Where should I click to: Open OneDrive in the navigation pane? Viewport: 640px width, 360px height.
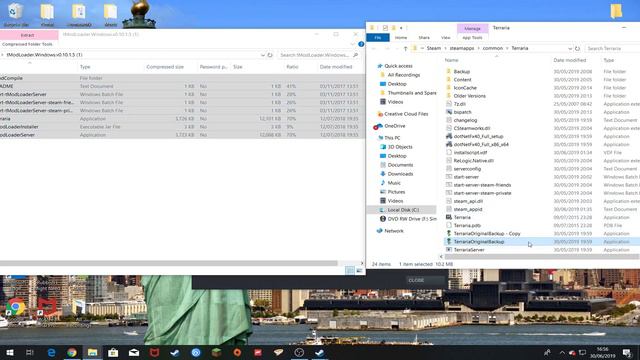[394, 126]
